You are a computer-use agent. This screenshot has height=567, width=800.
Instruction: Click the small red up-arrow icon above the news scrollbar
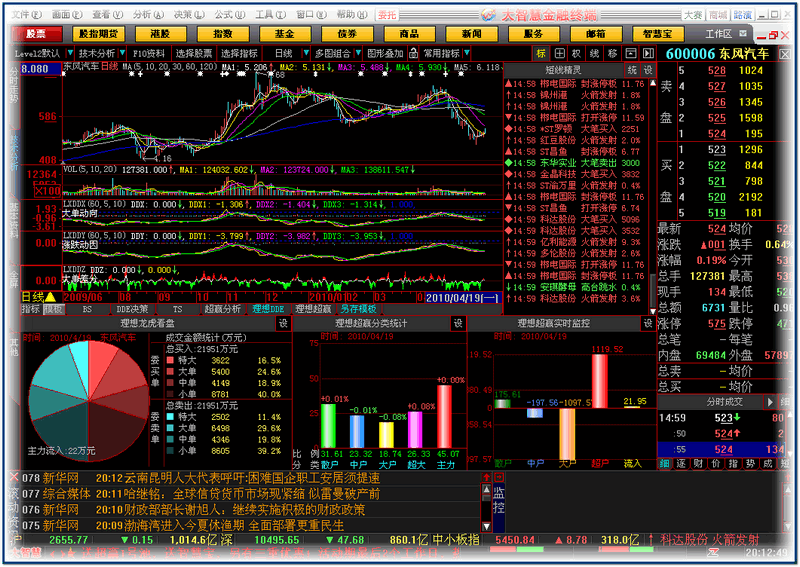[x=487, y=477]
